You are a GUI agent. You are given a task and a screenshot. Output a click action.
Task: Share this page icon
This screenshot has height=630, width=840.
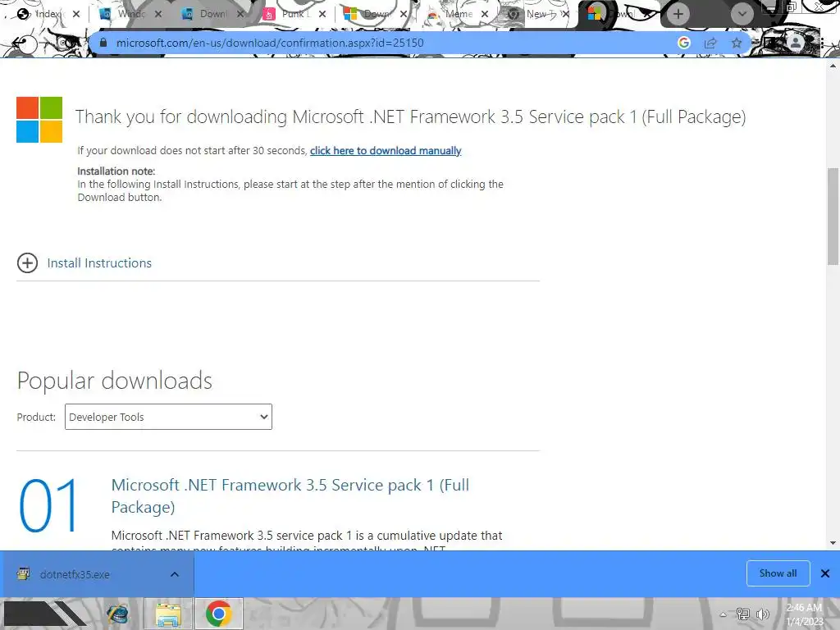click(710, 43)
